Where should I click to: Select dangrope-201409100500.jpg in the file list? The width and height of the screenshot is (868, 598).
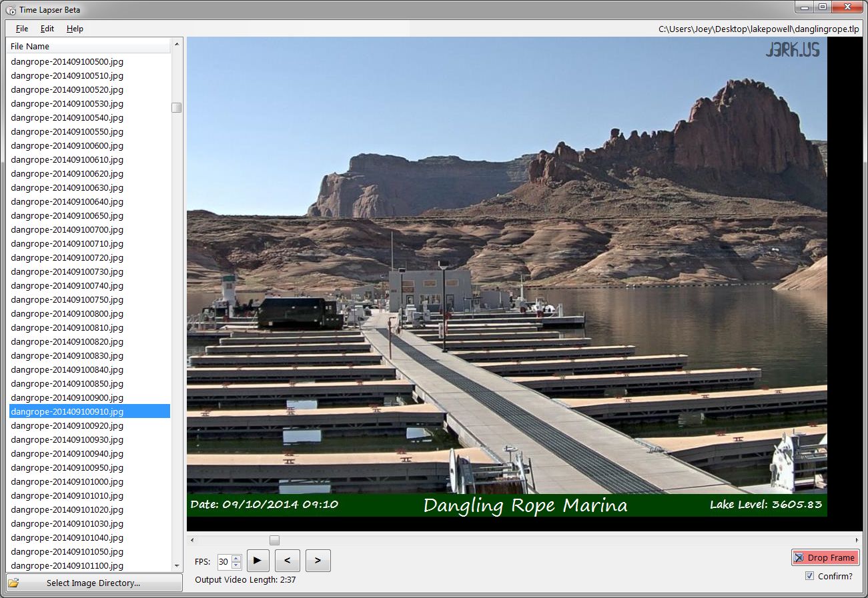click(67, 61)
